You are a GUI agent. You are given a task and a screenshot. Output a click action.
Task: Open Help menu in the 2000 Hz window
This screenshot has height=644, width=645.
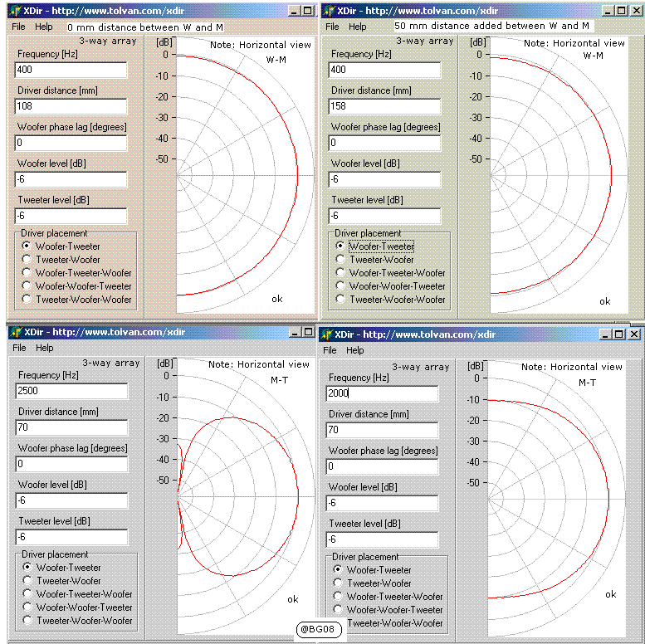355,350
